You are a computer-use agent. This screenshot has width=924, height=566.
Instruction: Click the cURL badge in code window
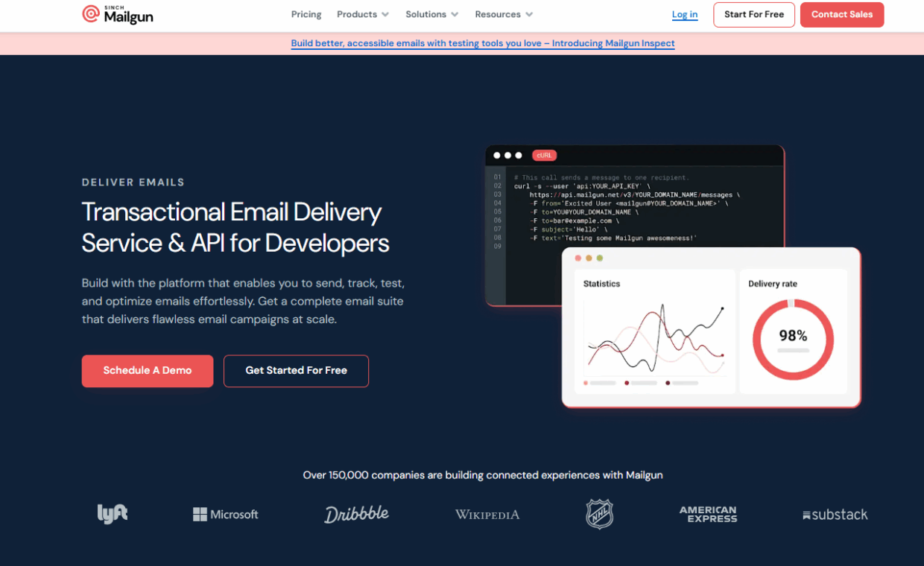point(544,156)
